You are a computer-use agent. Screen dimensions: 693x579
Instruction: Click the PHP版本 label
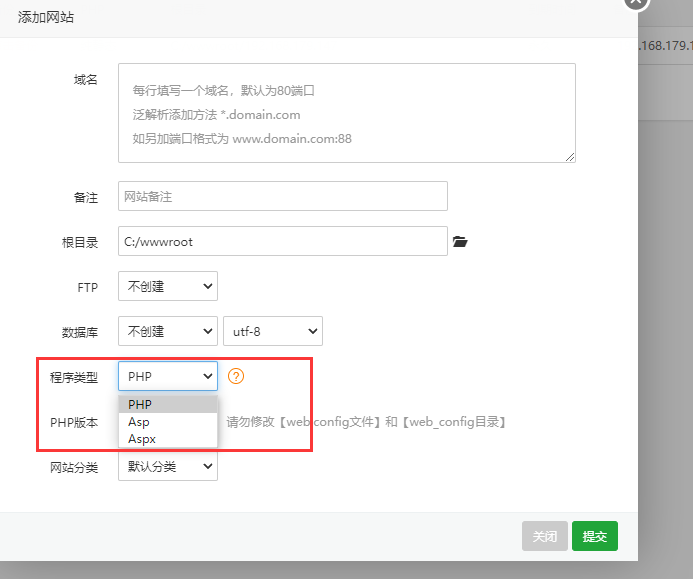(74, 423)
